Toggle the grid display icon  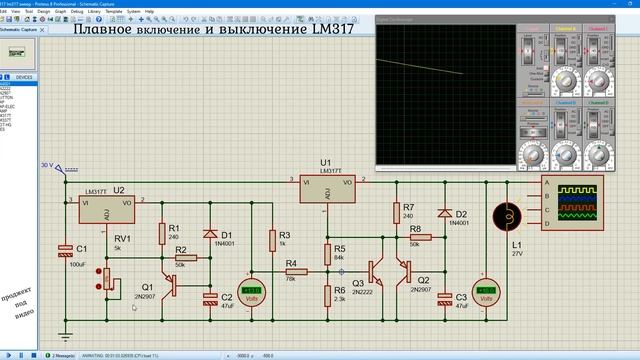click(x=121, y=19)
